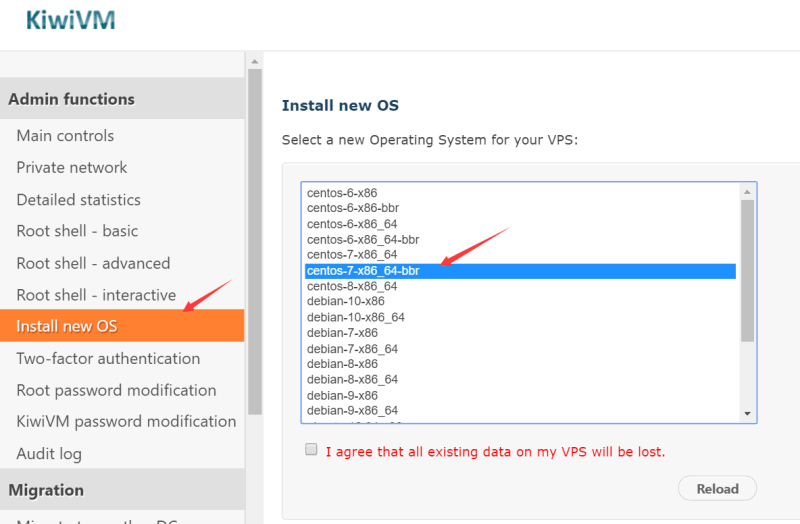Select debian-7-x86 in OS list

520,333
